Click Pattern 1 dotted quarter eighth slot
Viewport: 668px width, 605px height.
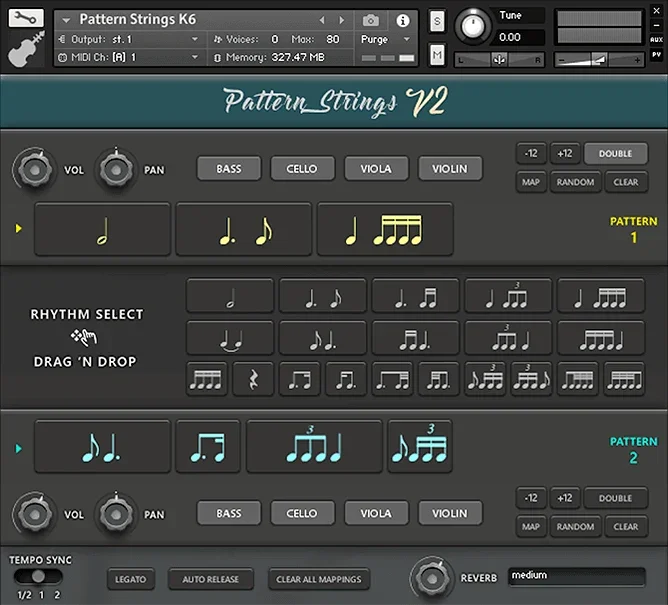point(244,229)
